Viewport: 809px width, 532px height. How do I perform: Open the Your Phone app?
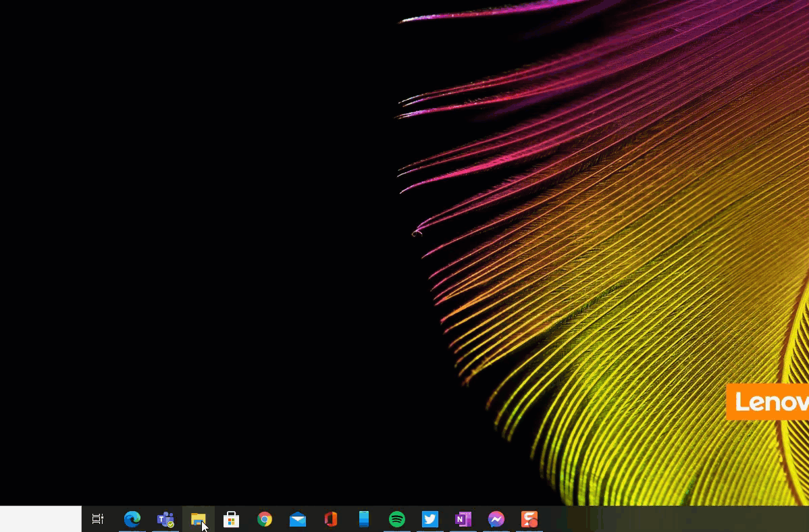tap(364, 519)
